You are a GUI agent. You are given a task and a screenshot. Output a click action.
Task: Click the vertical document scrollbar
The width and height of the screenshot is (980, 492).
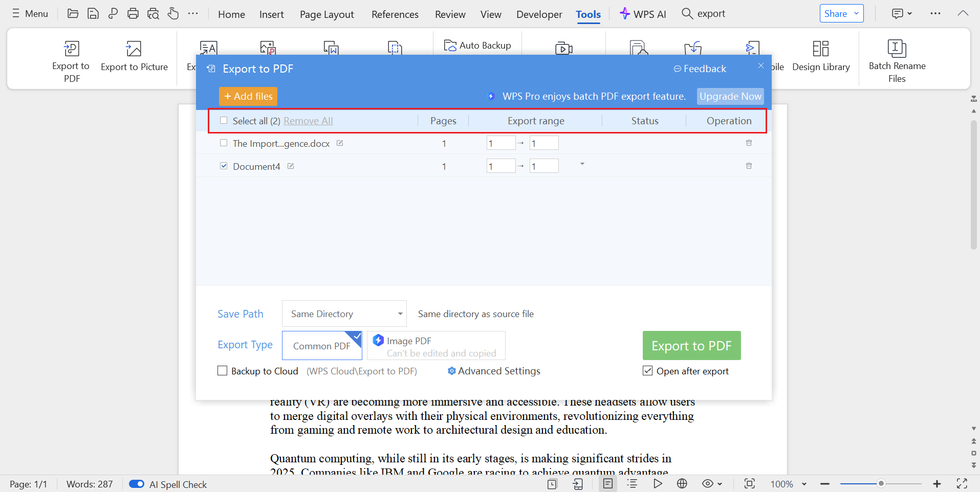click(x=974, y=185)
